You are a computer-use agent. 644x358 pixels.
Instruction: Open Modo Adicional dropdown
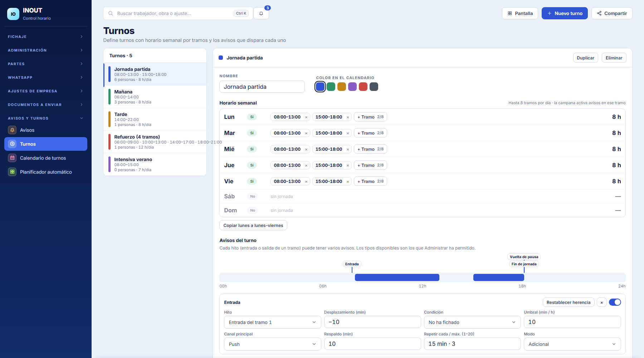tap(572, 344)
